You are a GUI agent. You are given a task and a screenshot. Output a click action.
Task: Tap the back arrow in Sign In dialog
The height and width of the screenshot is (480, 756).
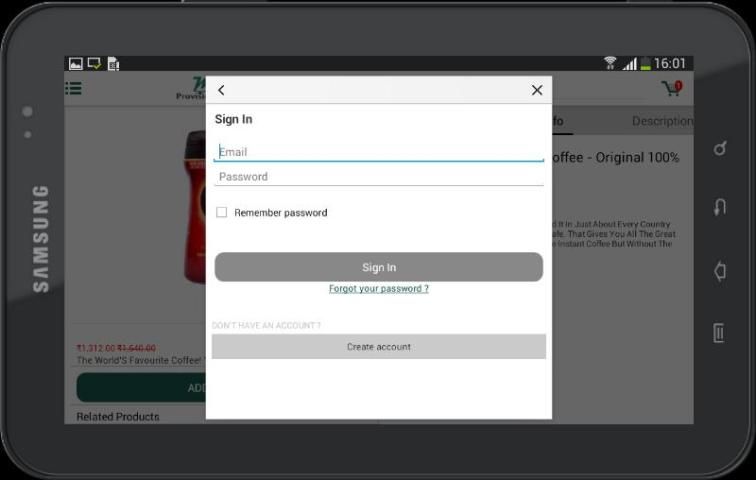click(221, 90)
